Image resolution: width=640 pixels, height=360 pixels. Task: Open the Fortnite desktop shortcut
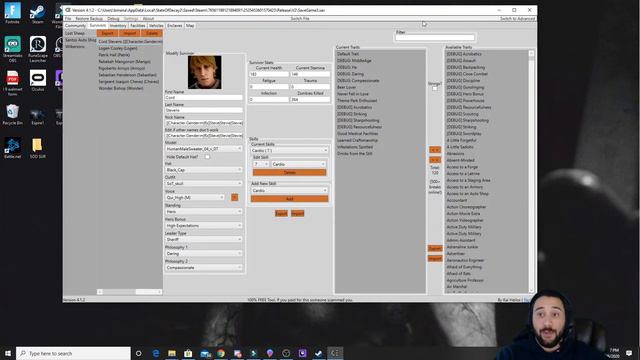click(x=12, y=13)
